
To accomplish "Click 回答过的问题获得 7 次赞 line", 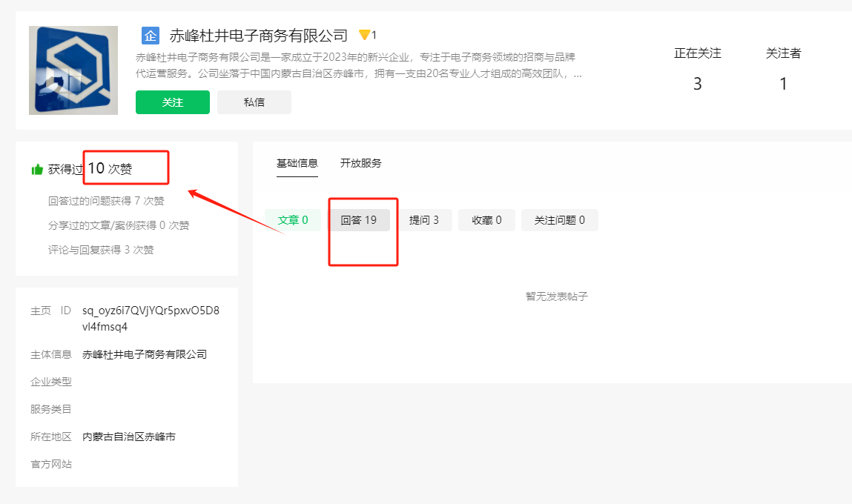I will point(106,201).
